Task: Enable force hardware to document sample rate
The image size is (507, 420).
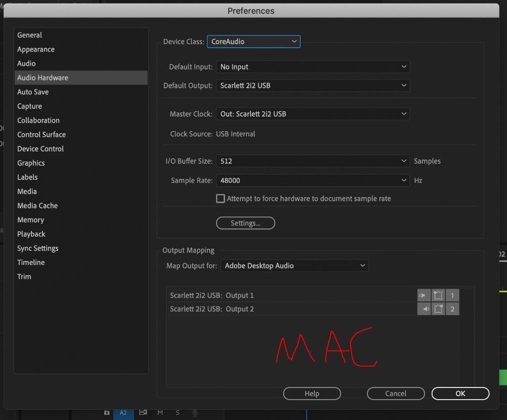Action: pyautogui.click(x=221, y=199)
